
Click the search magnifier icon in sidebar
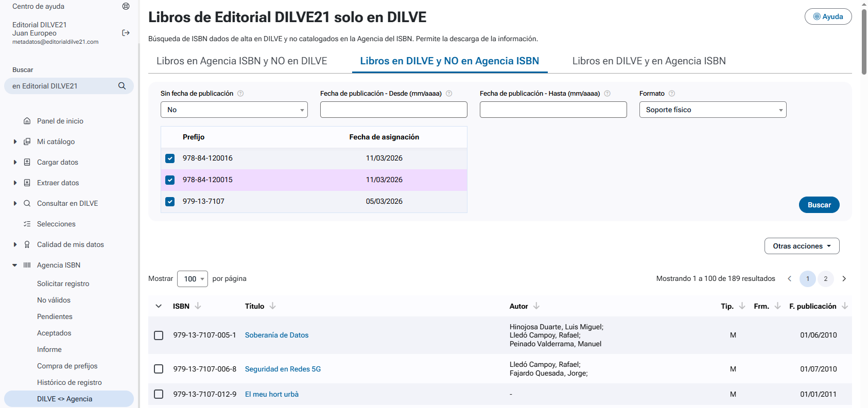point(122,86)
